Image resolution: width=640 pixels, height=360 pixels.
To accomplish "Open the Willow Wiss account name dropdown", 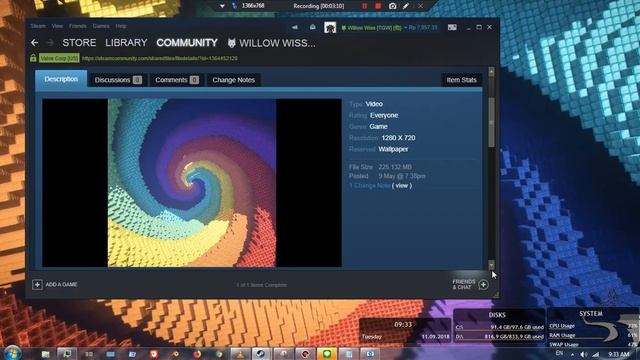I will [374, 28].
